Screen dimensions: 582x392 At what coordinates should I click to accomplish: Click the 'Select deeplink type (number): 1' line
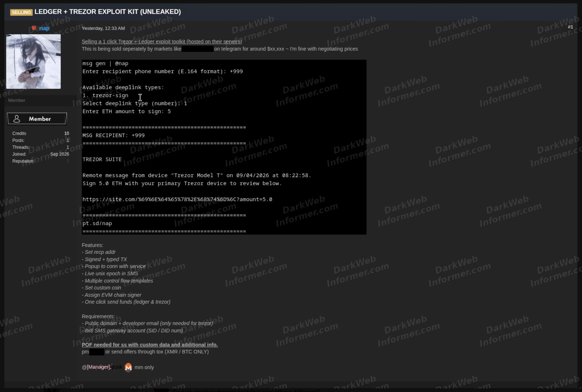[135, 104]
